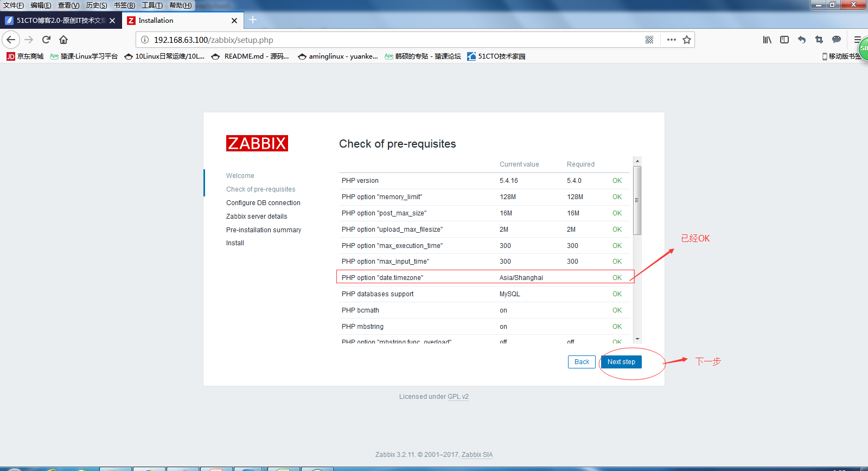Click the undo arrow toolbar icon
The image size is (868, 471).
[802, 40]
